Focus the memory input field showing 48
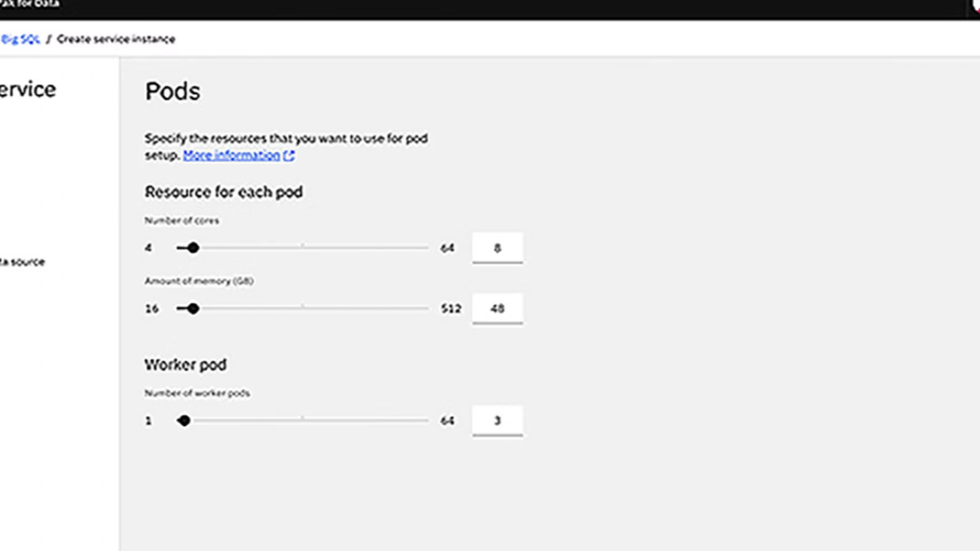The width and height of the screenshot is (980, 551). pyautogui.click(x=497, y=309)
